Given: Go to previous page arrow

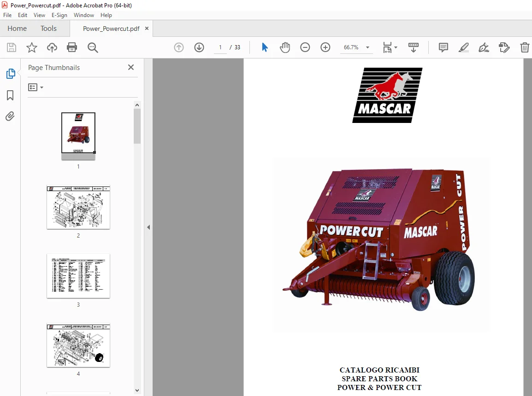Looking at the screenshot, I should [x=179, y=47].
